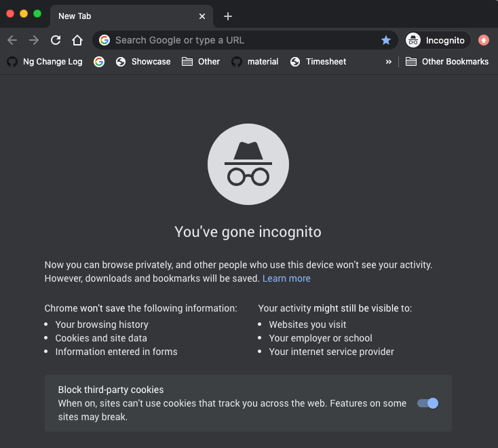Bookmark this tab with the star icon
Image resolution: width=498 pixels, height=448 pixels.
pyautogui.click(x=386, y=40)
